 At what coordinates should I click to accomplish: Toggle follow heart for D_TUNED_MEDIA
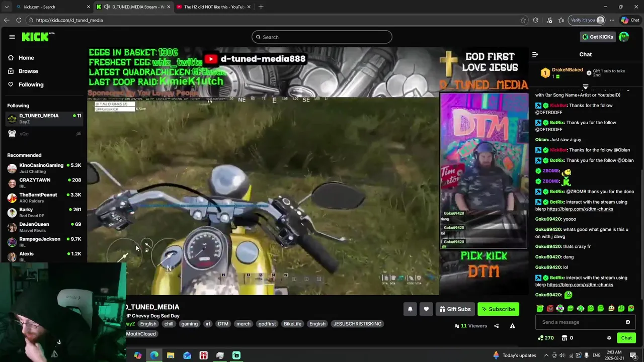click(426, 309)
